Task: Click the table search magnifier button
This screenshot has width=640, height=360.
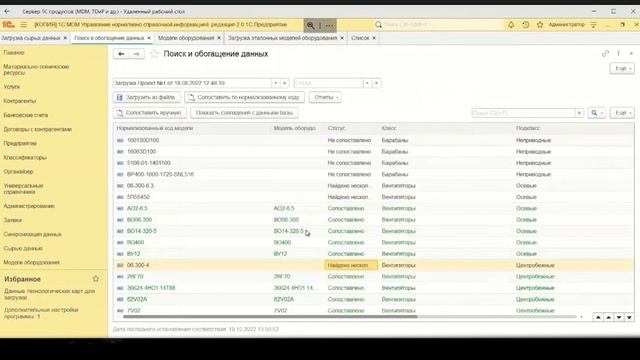Action: [x=596, y=113]
